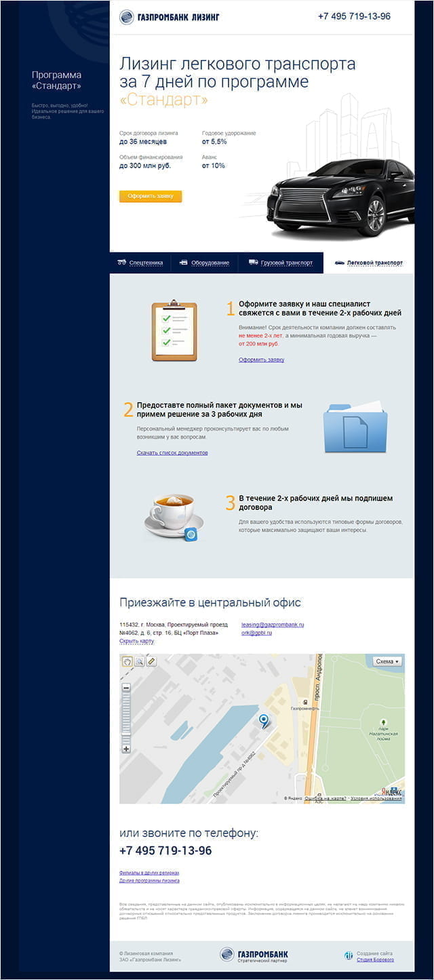
Task: Open the Спецтехника tab
Action: [x=140, y=262]
